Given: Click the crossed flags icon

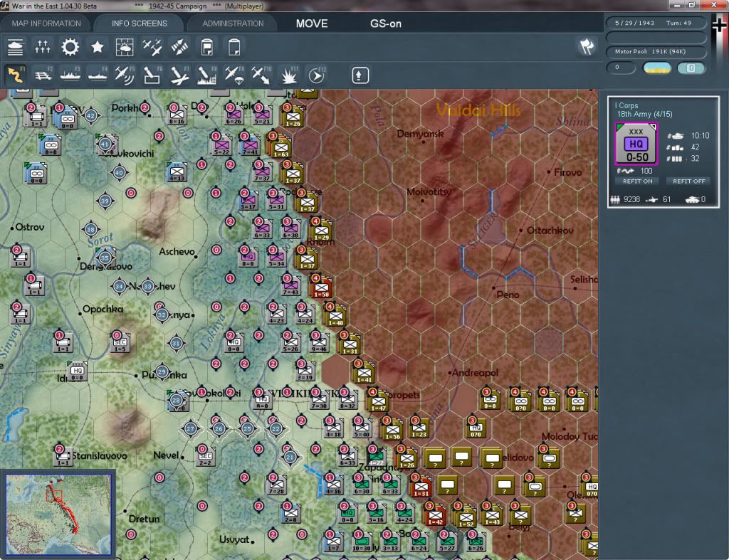Looking at the screenshot, I should coord(587,46).
